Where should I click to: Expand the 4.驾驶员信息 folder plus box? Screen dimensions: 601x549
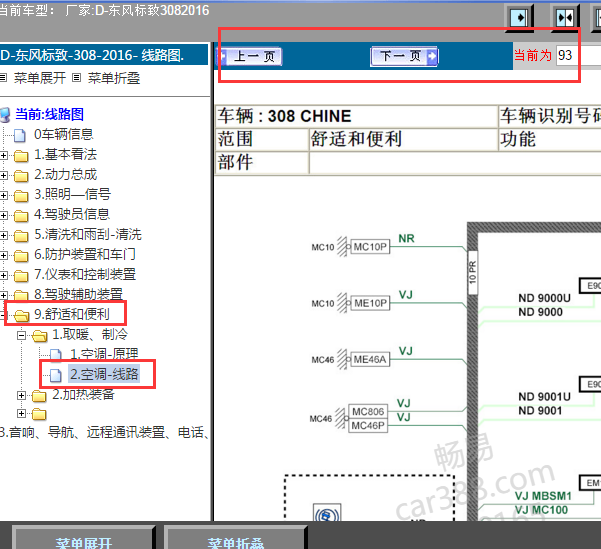(x=3, y=215)
